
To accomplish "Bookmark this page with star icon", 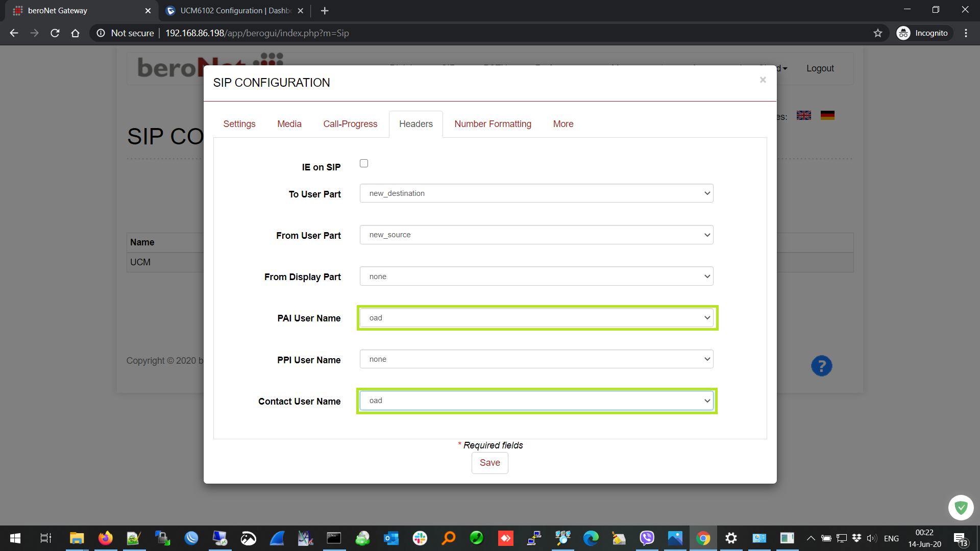I will (877, 33).
